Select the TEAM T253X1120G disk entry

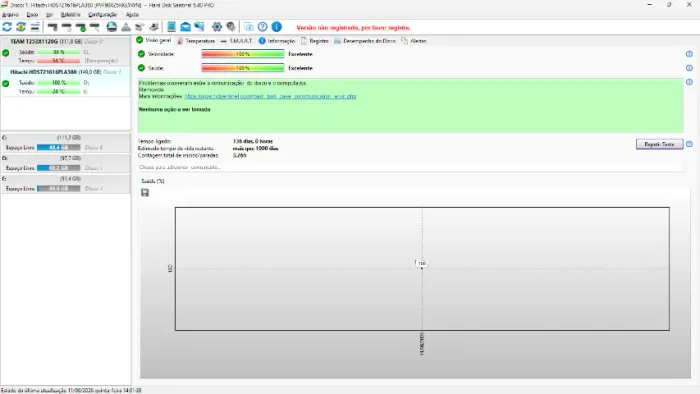pyautogui.click(x=66, y=51)
